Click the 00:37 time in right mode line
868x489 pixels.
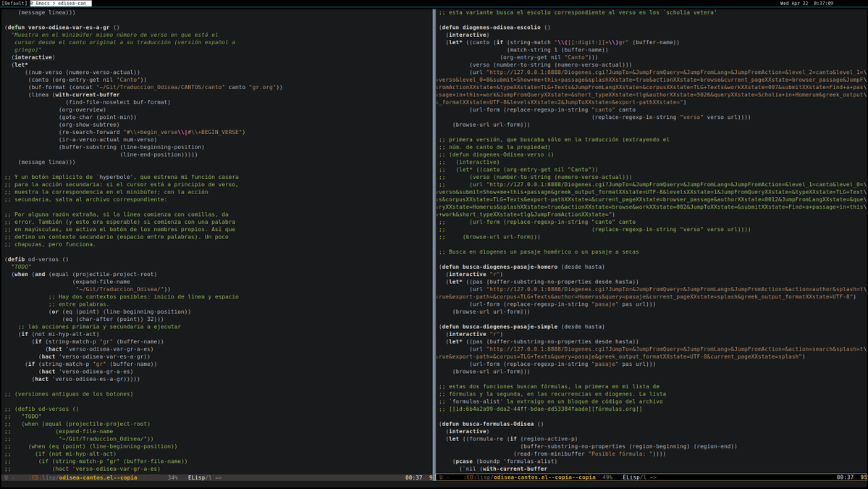845,477
